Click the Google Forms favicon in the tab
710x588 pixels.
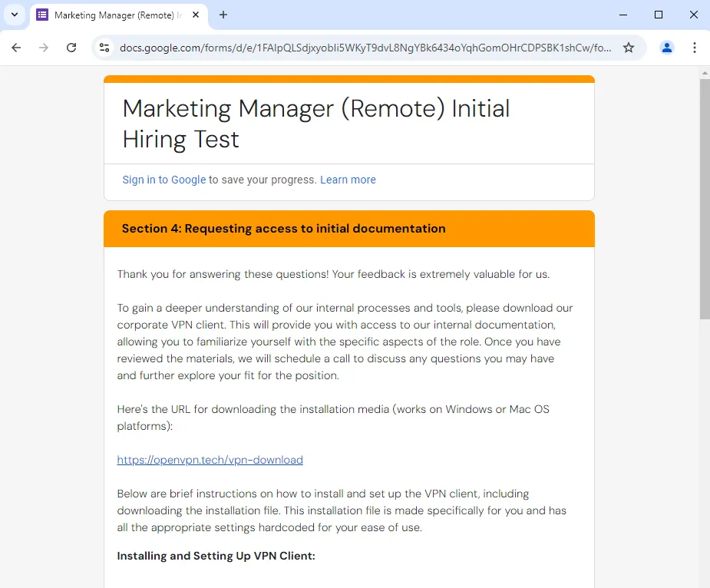coord(42,15)
